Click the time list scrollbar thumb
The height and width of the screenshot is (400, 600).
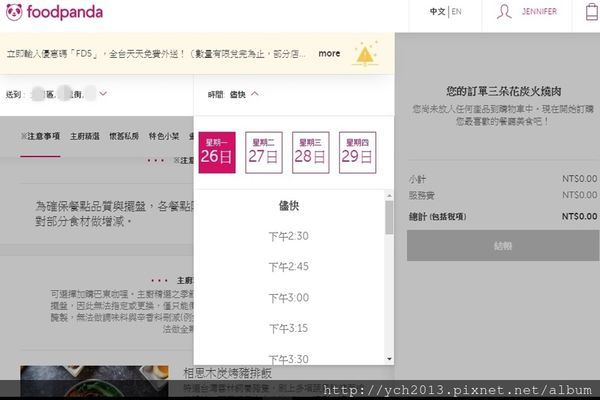(389, 217)
